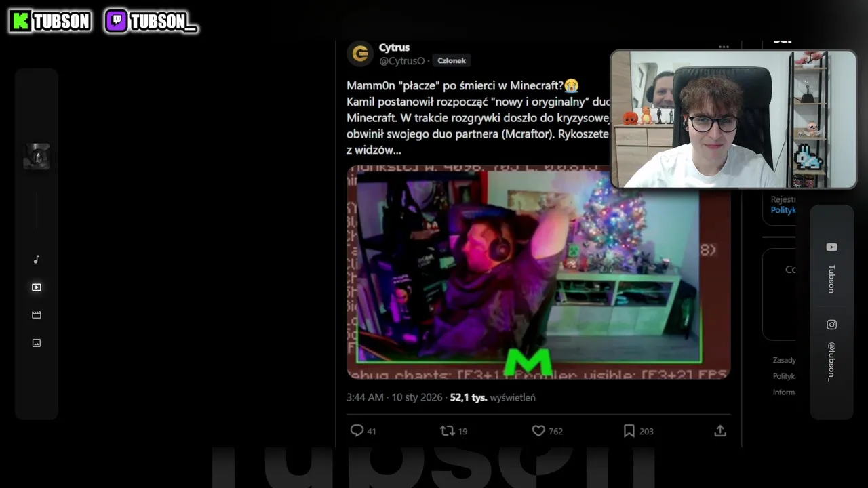Click the tweet timestamp 3:44 AM · 10 sty 2026
This screenshot has height=488, width=868.
[x=394, y=397]
